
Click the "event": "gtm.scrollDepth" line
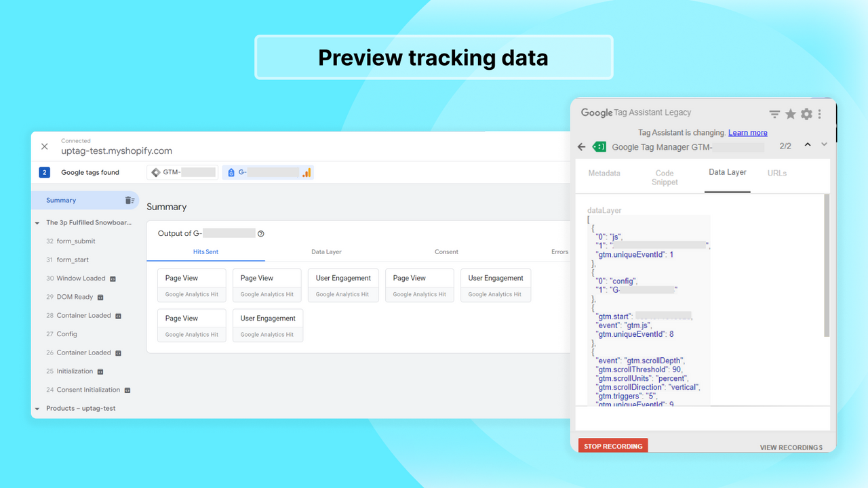point(641,361)
